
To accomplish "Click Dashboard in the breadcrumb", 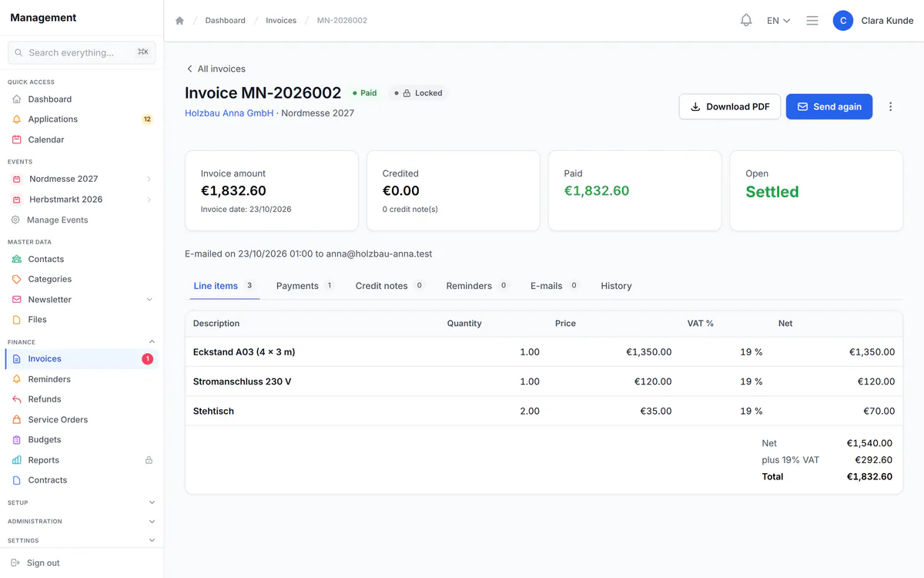I will click(225, 21).
